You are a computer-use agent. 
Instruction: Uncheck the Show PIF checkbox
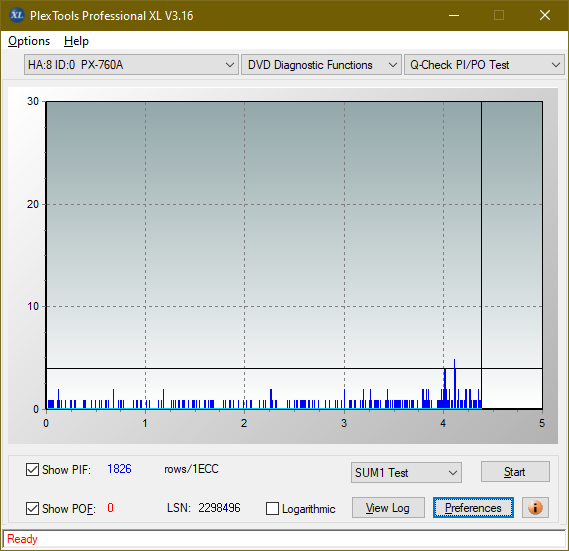(x=32, y=469)
